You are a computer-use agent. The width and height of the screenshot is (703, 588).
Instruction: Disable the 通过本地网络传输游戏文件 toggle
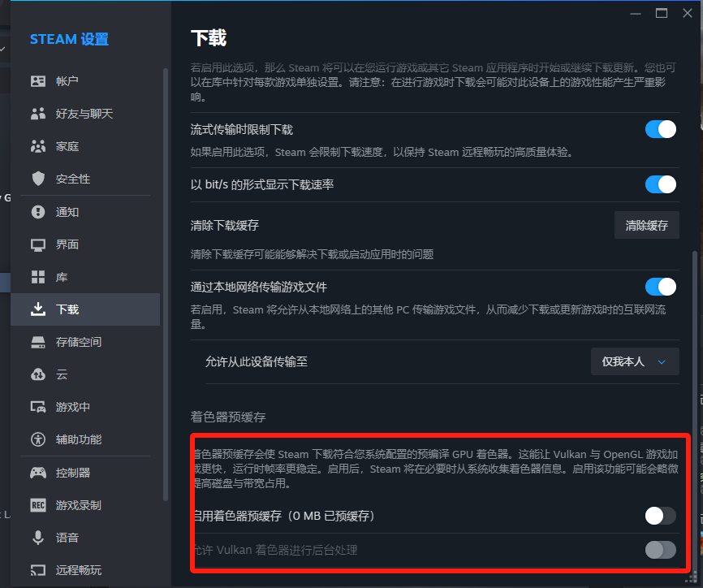661,287
